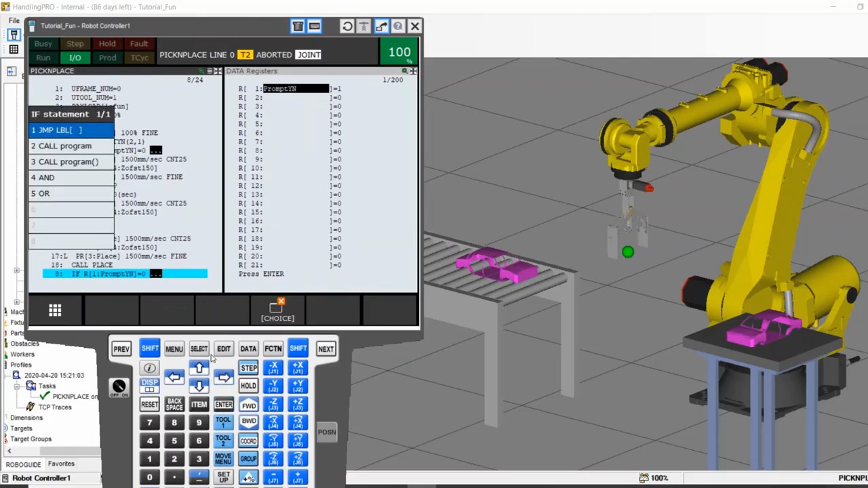Click the 100% speed override display
The width and height of the screenshot is (868, 488).
399,52
